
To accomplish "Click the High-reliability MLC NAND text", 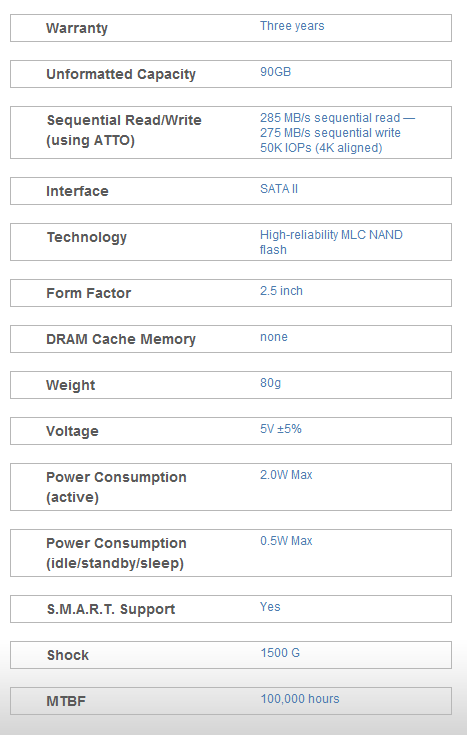I will pyautogui.click(x=331, y=235).
